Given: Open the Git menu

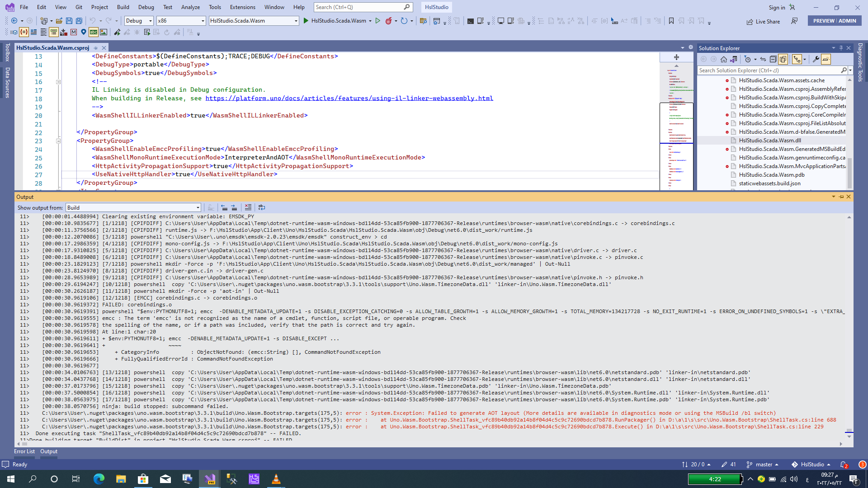Looking at the screenshot, I should [79, 7].
